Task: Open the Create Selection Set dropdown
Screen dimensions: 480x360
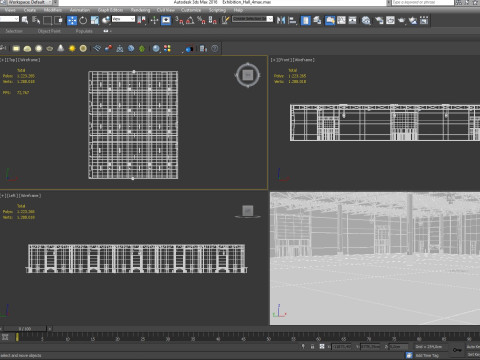Action: coord(253,19)
